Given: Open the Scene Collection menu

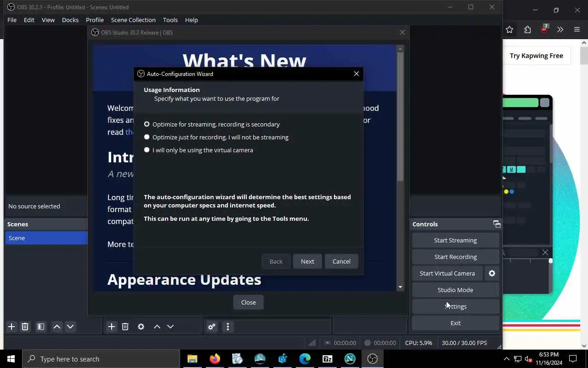Looking at the screenshot, I should pos(133,20).
